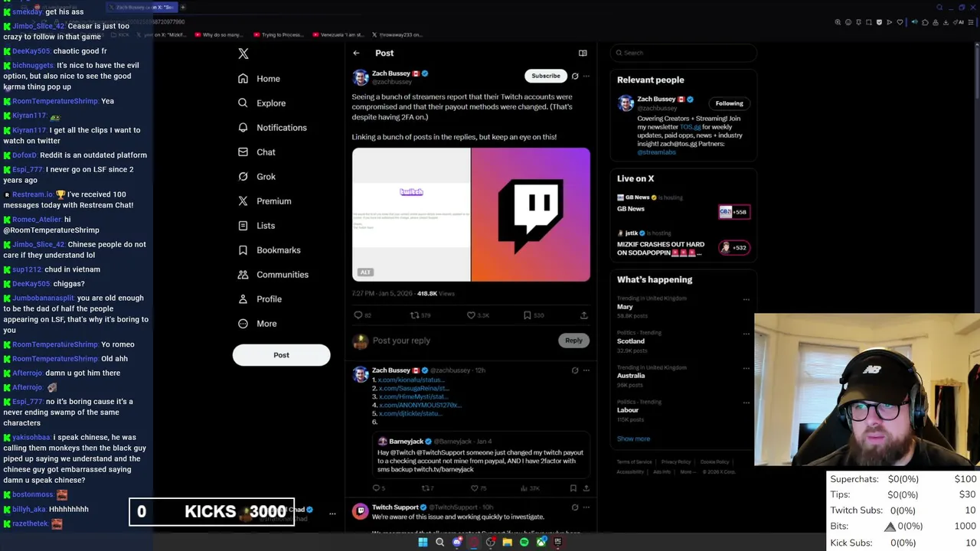This screenshot has width=980, height=551.
Task: Click reply icon showing 82 replies
Action: pos(362,315)
